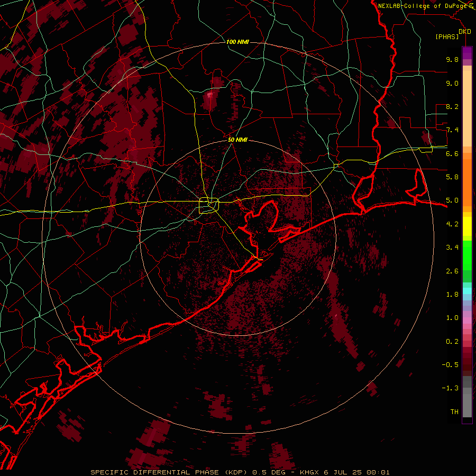Select the 6.6 value on the color scale
The height and width of the screenshot is (476, 476).
pos(452,153)
